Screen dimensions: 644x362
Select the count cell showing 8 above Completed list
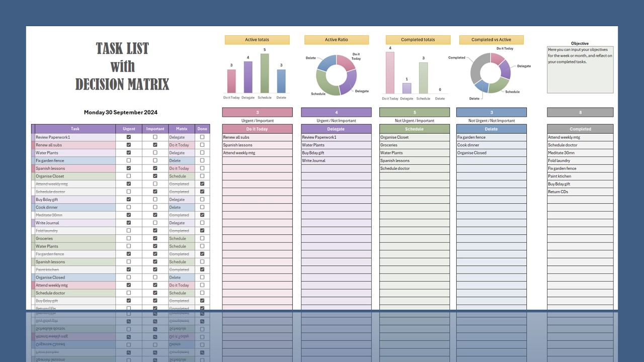tap(580, 112)
